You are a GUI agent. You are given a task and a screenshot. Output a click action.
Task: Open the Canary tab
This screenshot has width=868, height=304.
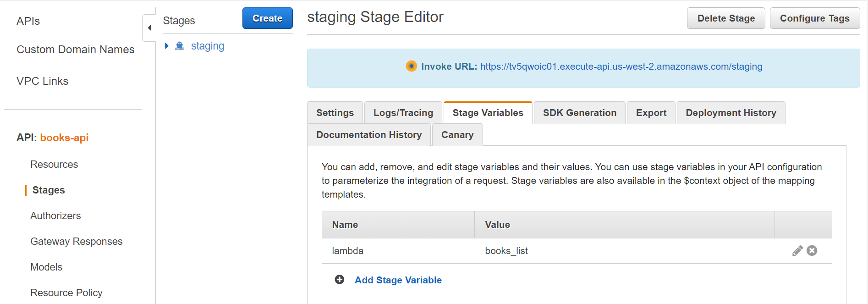pyautogui.click(x=457, y=135)
